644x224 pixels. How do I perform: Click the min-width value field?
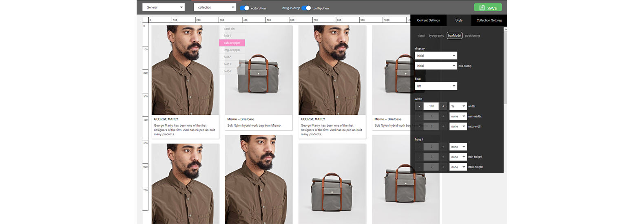[431, 116]
